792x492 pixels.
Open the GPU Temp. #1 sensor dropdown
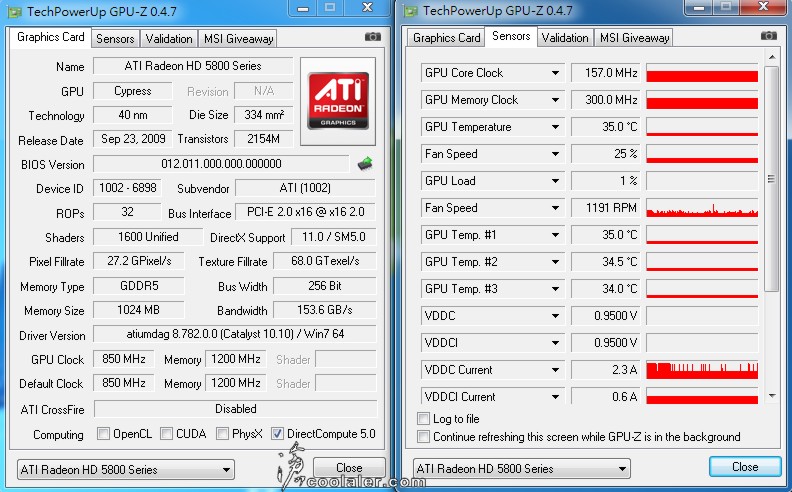[x=555, y=235]
